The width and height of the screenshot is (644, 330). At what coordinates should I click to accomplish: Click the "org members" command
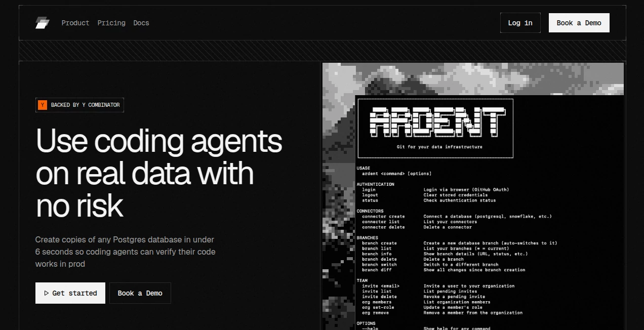pyautogui.click(x=377, y=302)
